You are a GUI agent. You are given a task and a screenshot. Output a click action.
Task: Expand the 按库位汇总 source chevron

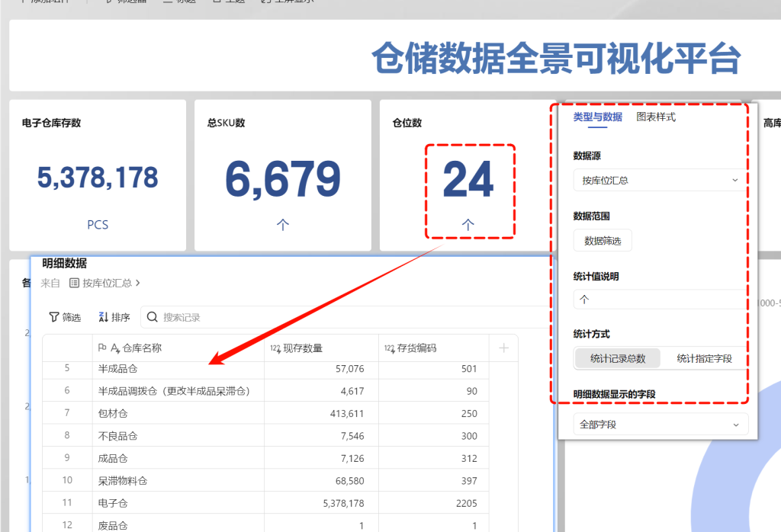coord(138,283)
